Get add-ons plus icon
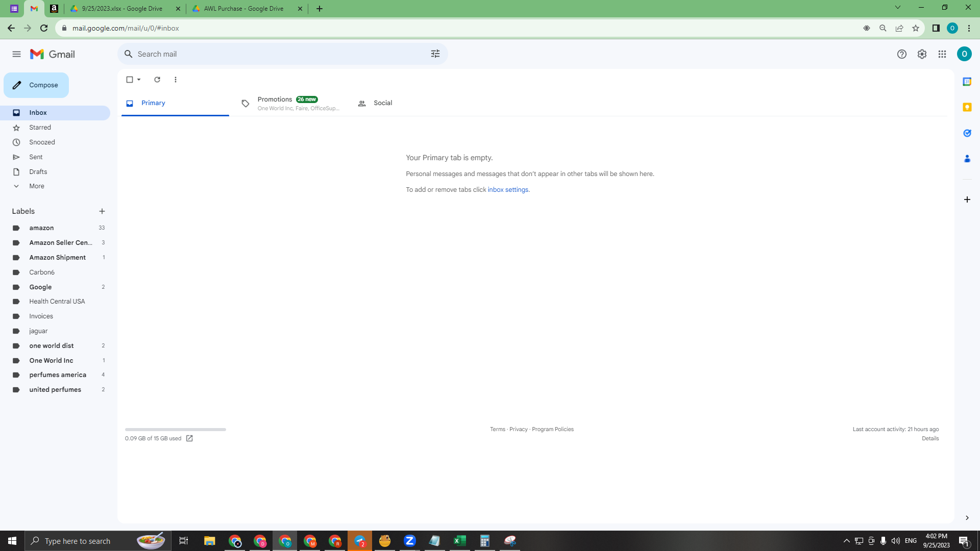 click(x=967, y=199)
